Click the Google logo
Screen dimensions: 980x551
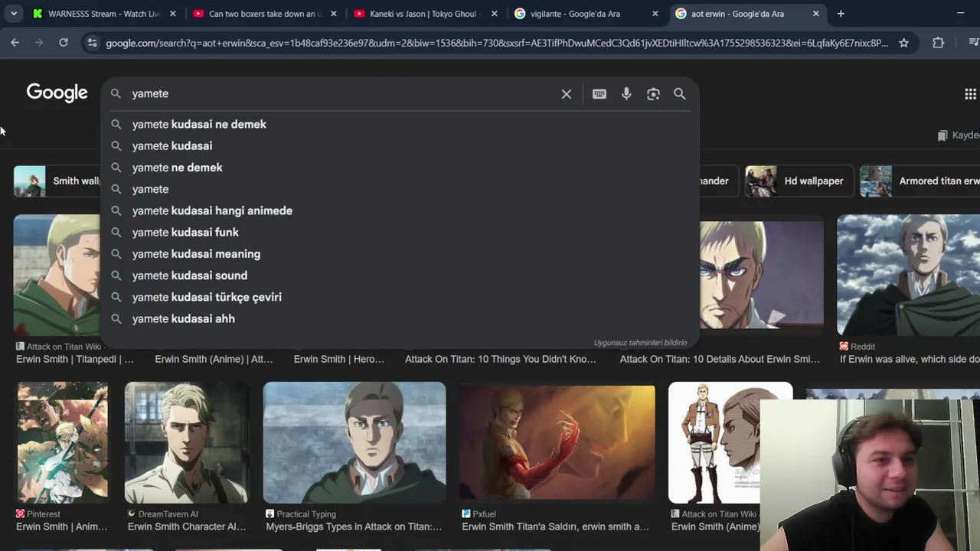click(57, 93)
